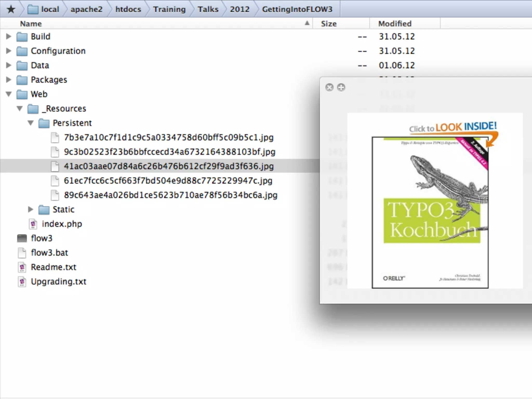Click the Upgrading.txt document icon

coord(22,282)
